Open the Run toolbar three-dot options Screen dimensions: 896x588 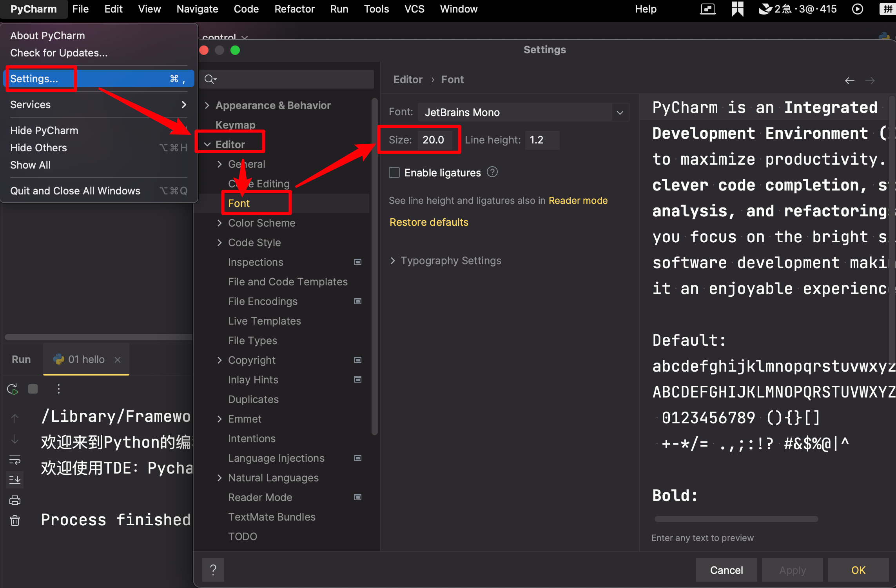click(x=59, y=389)
